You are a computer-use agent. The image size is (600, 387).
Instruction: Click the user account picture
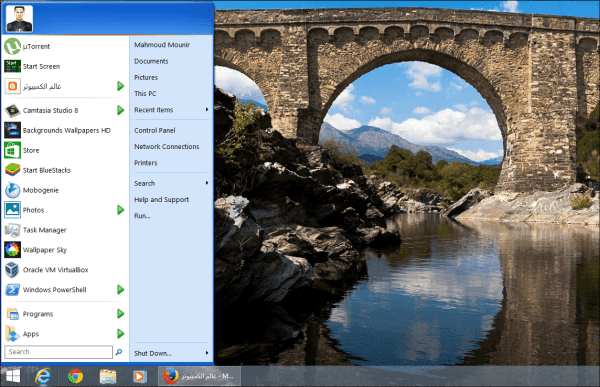(19, 19)
